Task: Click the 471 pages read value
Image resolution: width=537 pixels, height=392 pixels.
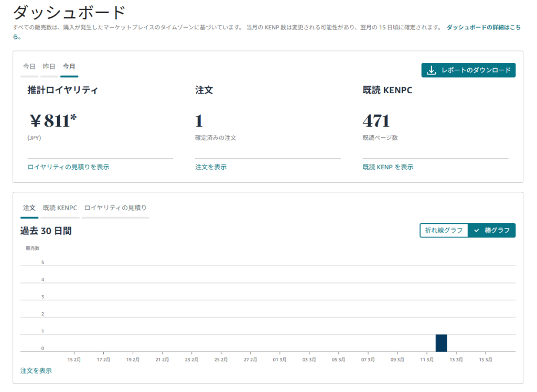Action: point(376,121)
